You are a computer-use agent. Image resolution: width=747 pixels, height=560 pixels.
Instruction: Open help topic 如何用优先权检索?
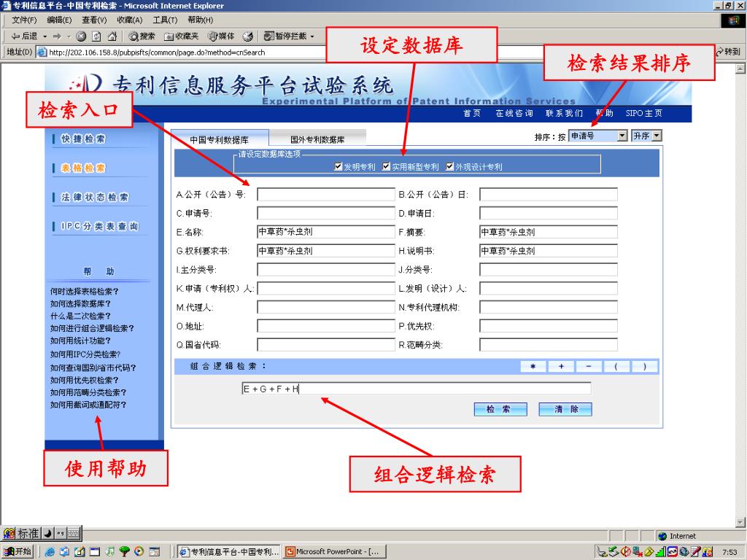click(85, 380)
